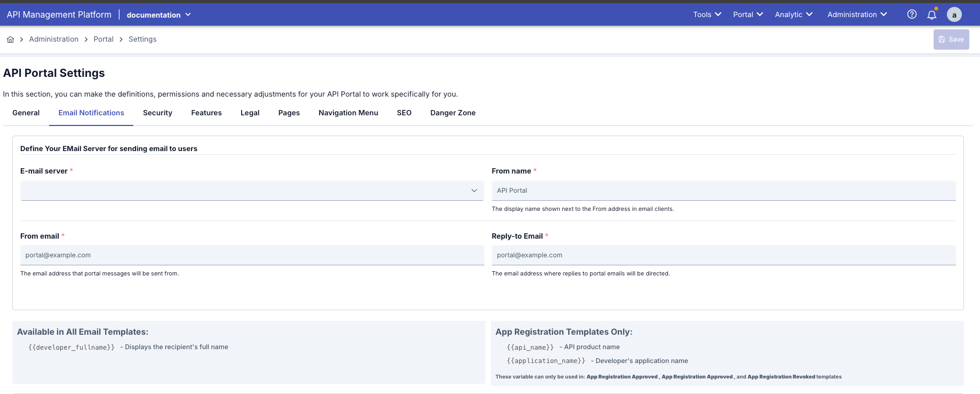
Task: Open the Navigation Menu tab
Action: (x=348, y=113)
